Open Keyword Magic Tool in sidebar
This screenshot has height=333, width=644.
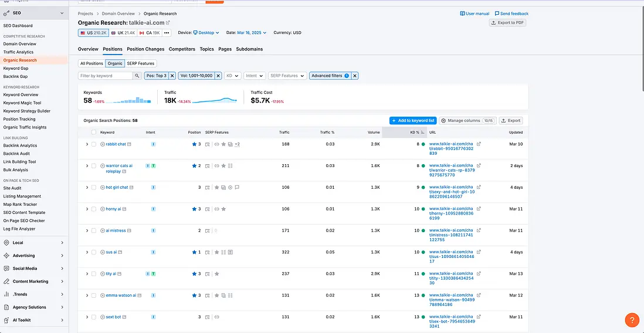22,103
